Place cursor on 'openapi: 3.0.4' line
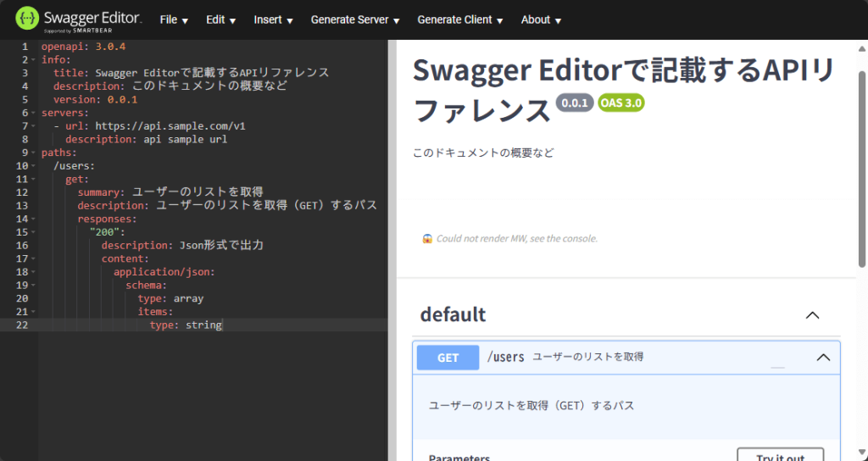 coord(84,47)
